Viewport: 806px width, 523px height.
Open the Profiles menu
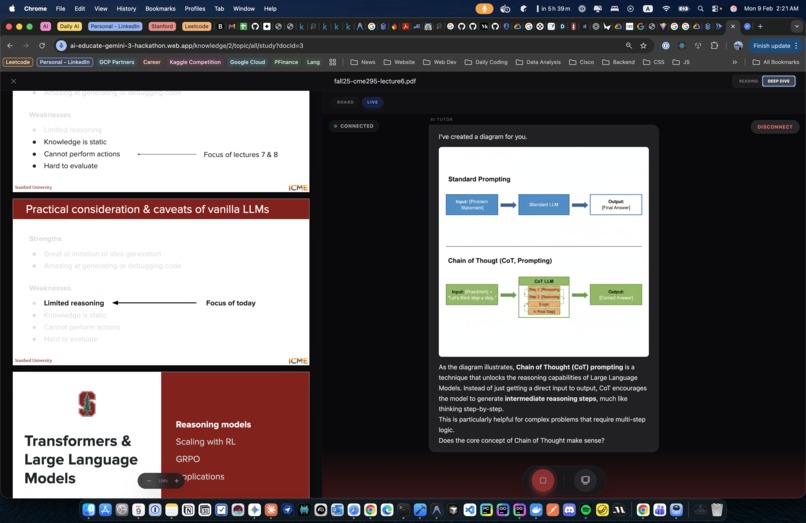coord(195,9)
